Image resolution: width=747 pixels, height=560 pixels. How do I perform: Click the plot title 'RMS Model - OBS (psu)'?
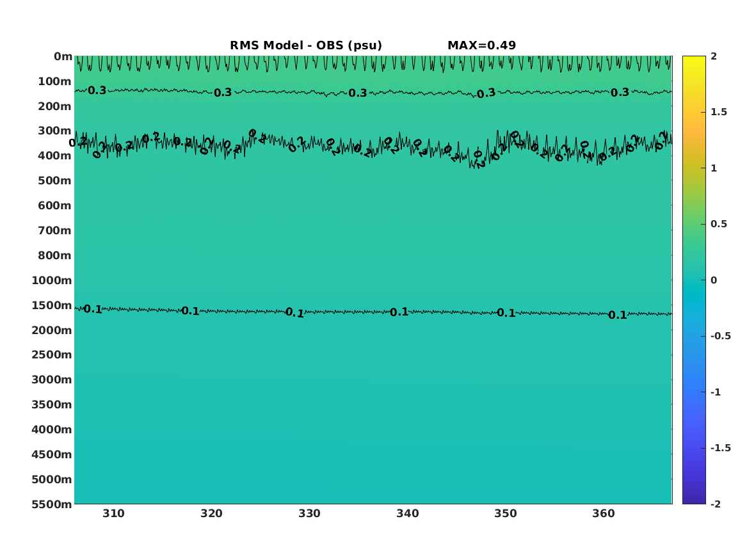pyautogui.click(x=306, y=45)
